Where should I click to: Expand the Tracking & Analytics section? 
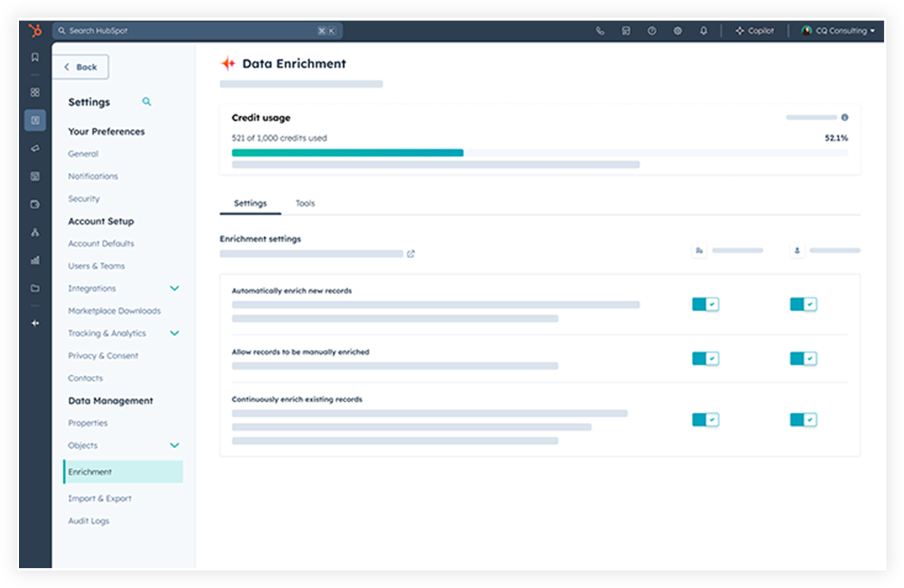174,333
